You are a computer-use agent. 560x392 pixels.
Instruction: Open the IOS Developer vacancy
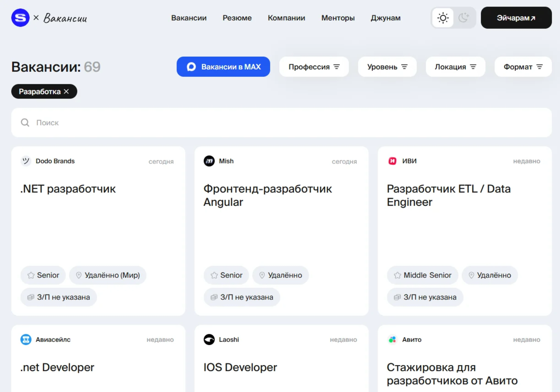pyautogui.click(x=240, y=367)
